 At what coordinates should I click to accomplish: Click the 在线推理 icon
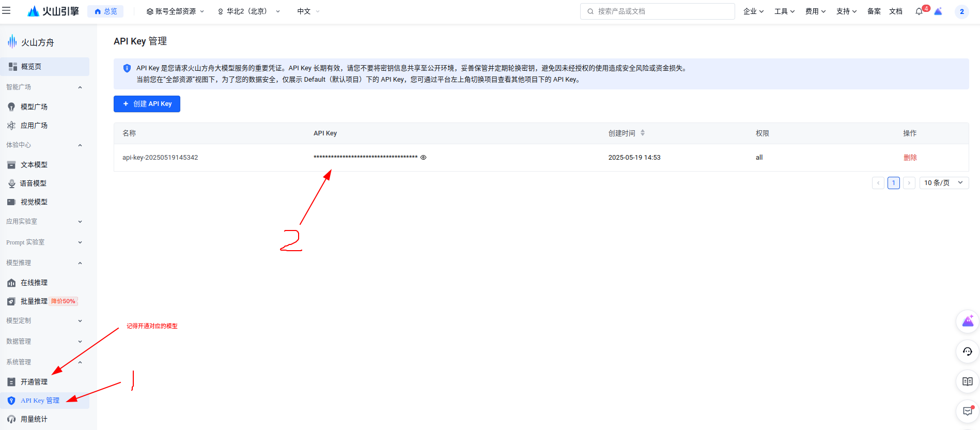11,283
